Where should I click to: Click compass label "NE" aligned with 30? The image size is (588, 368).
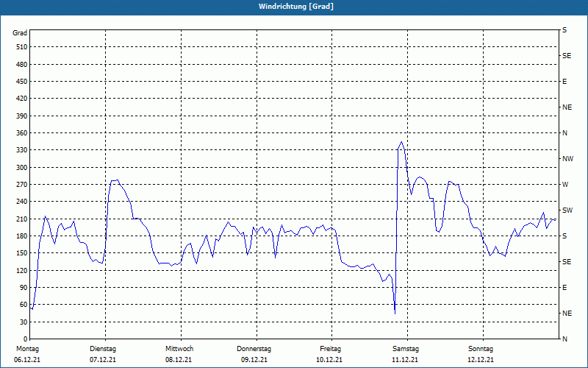click(567, 314)
